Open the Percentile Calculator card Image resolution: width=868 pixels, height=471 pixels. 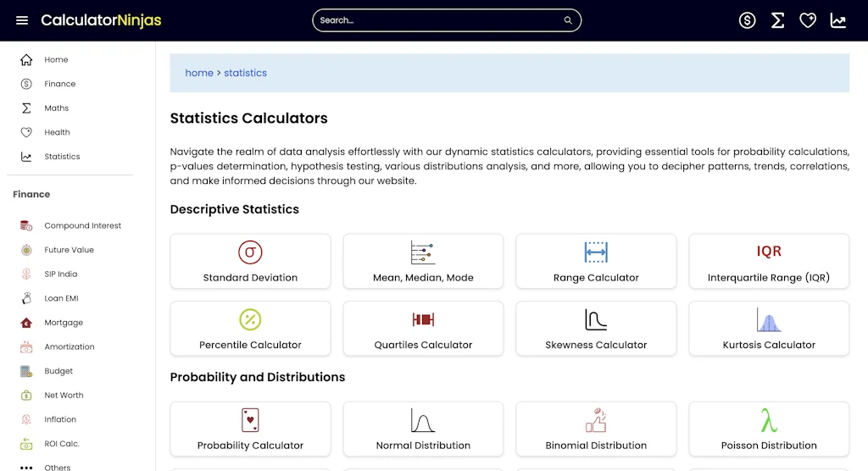pyautogui.click(x=250, y=329)
